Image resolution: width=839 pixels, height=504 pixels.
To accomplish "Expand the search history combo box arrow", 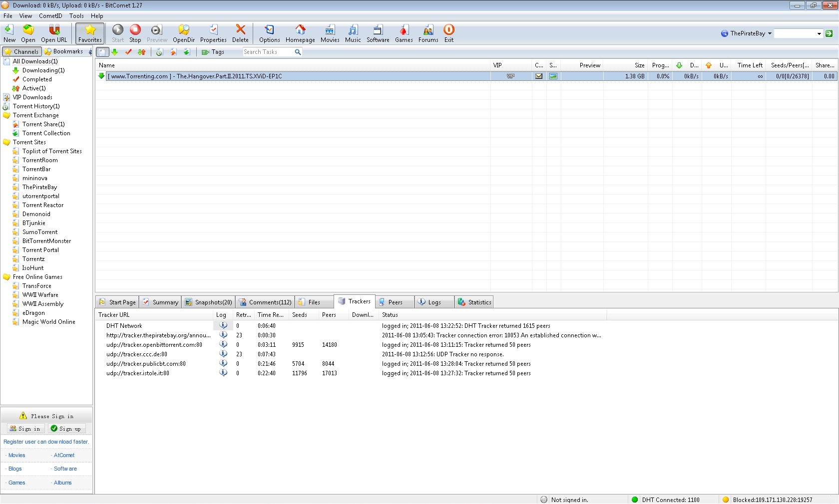I will pyautogui.click(x=819, y=34).
